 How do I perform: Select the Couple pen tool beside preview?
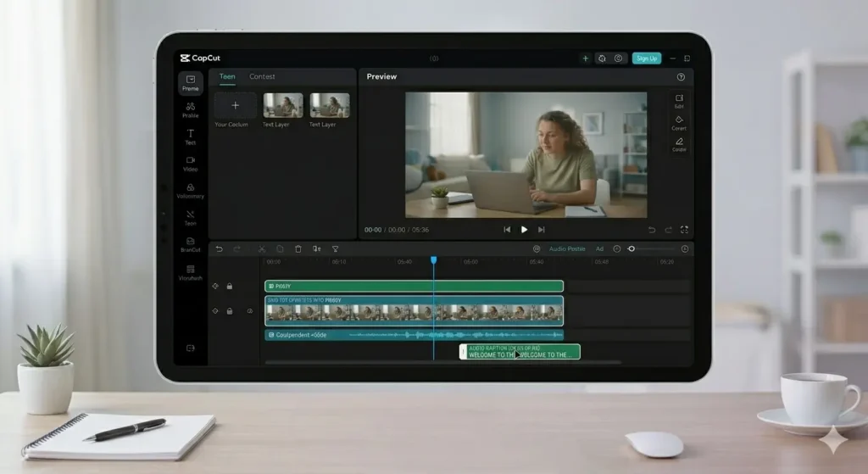click(679, 144)
